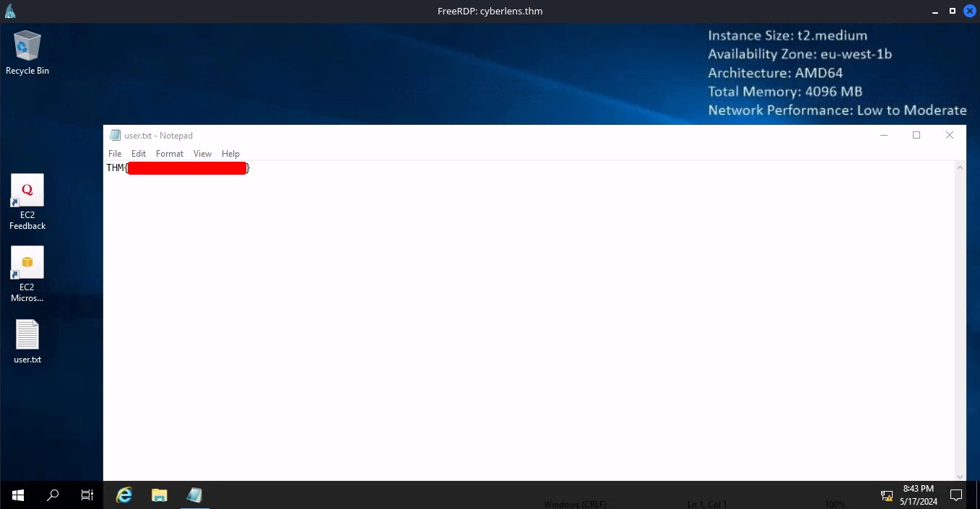Switch to Notepad taskbar button
Screen dimensions: 980x509
pos(194,495)
